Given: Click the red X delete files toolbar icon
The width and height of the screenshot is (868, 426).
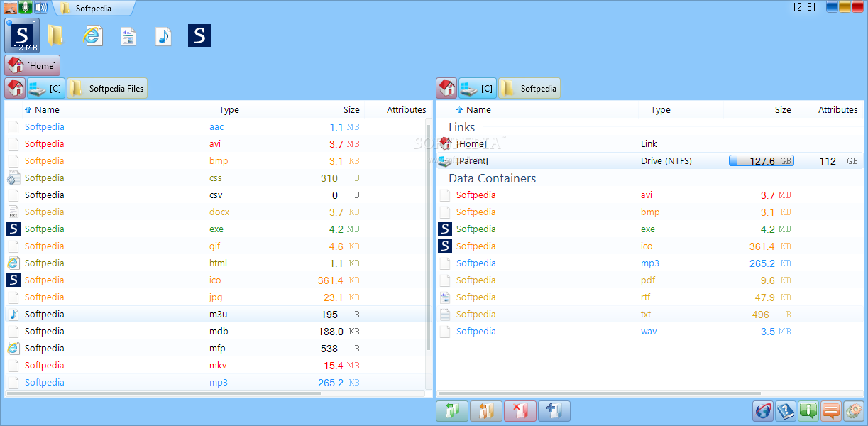Looking at the screenshot, I should coord(520,411).
